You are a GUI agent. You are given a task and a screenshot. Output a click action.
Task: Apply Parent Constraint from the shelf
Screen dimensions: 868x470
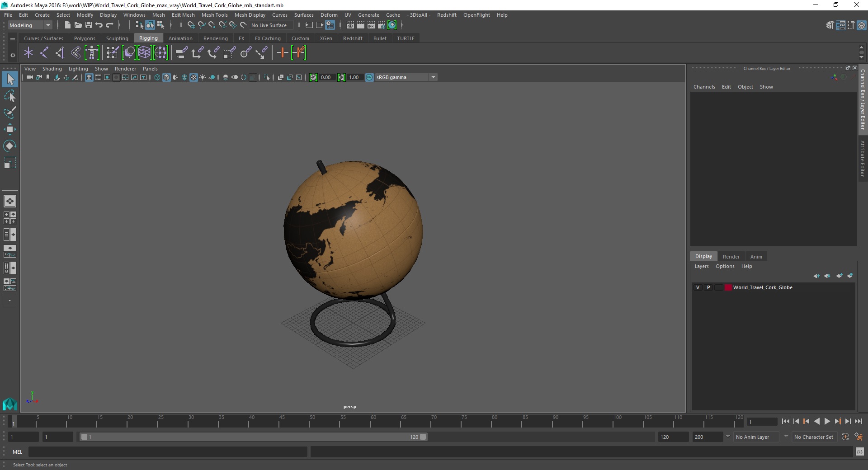click(182, 53)
